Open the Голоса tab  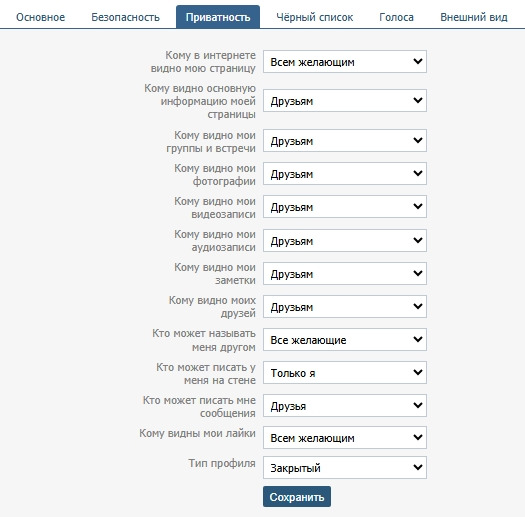pos(396,17)
